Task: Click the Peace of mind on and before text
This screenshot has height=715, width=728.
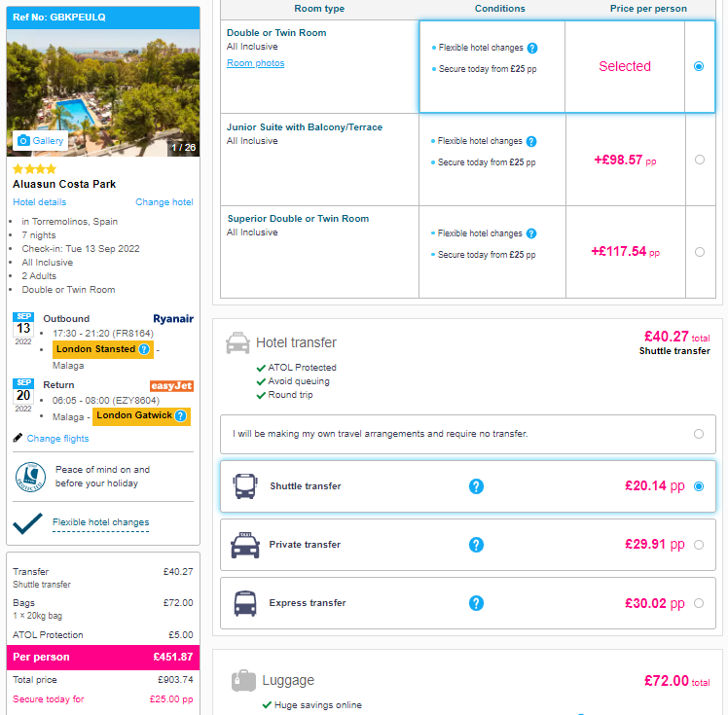Action: pos(102,477)
